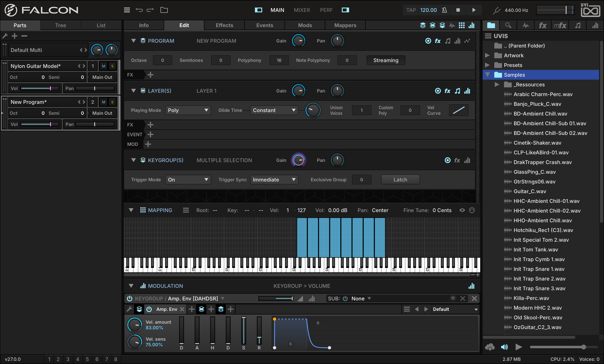Switch to the MIXER view

pyautogui.click(x=302, y=10)
